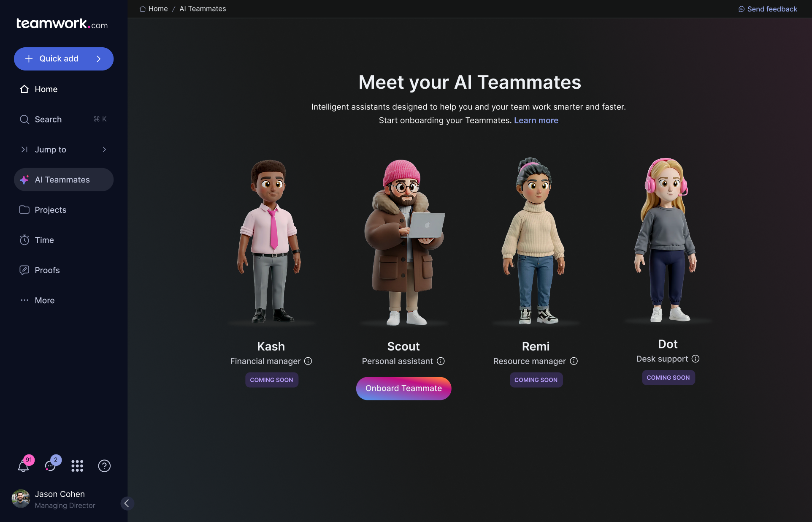This screenshot has height=522, width=812.
Task: Open the Time section
Action: [x=44, y=240]
